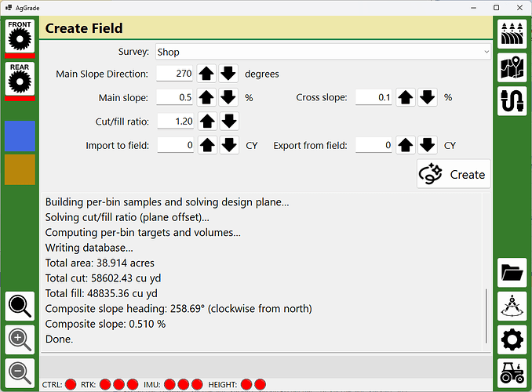
Task: Click the Import to field value box
Action: coord(176,146)
